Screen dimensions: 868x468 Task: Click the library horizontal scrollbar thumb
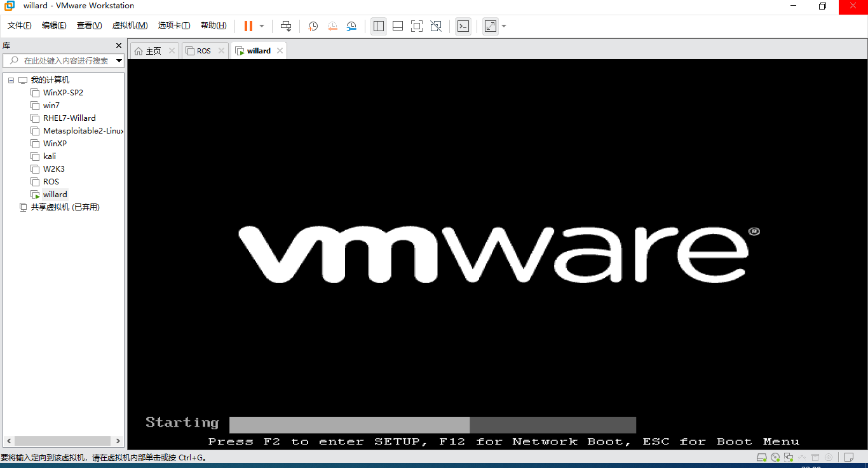[63, 441]
